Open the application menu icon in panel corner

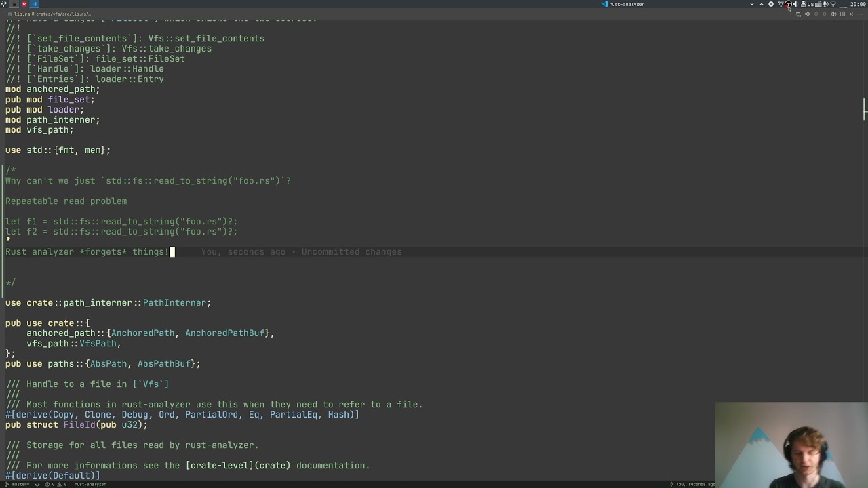4,4
